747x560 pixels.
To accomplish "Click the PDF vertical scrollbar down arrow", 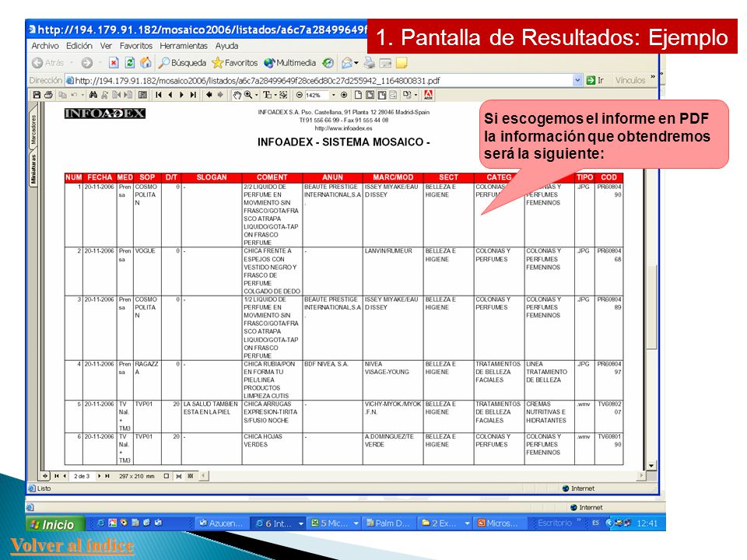I will (651, 465).
